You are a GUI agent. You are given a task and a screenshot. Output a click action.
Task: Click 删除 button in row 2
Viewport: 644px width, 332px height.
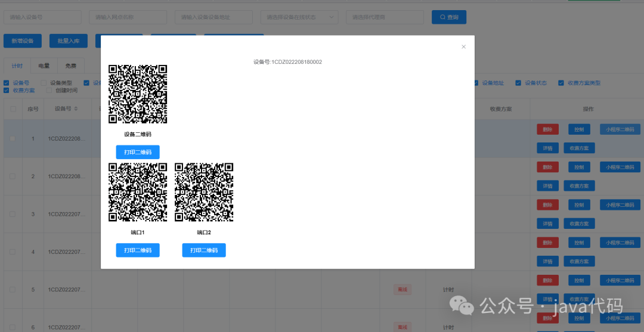click(547, 167)
